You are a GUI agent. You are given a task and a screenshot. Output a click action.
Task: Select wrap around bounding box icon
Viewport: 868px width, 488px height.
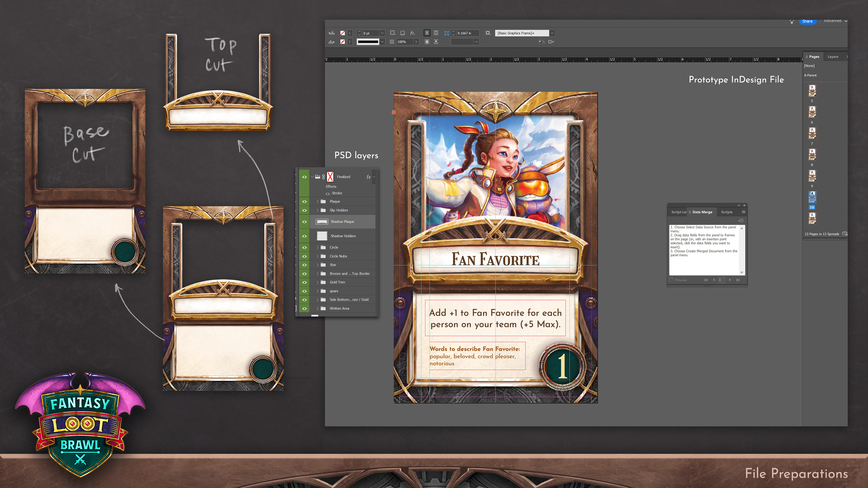pyautogui.click(x=436, y=33)
